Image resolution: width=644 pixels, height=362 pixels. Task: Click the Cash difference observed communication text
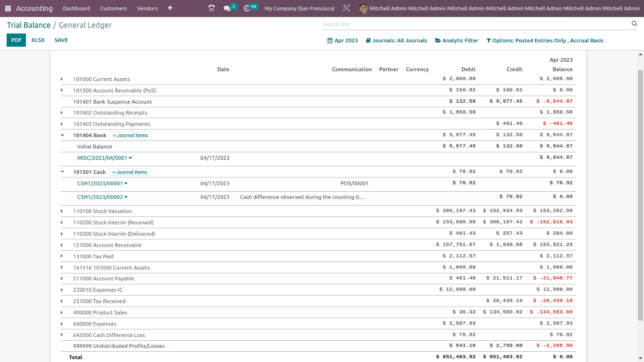tap(303, 197)
